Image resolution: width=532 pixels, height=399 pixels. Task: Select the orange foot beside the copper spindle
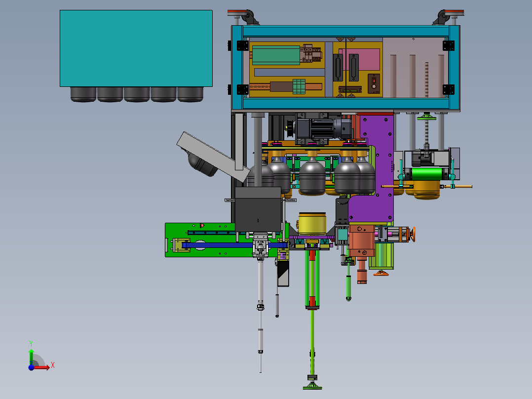click(381, 273)
